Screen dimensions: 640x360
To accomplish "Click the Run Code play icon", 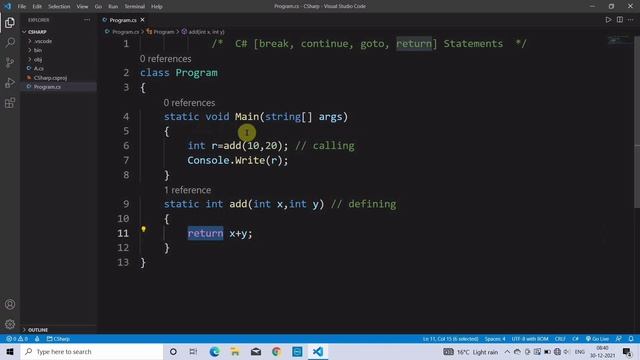I will 608,20.
